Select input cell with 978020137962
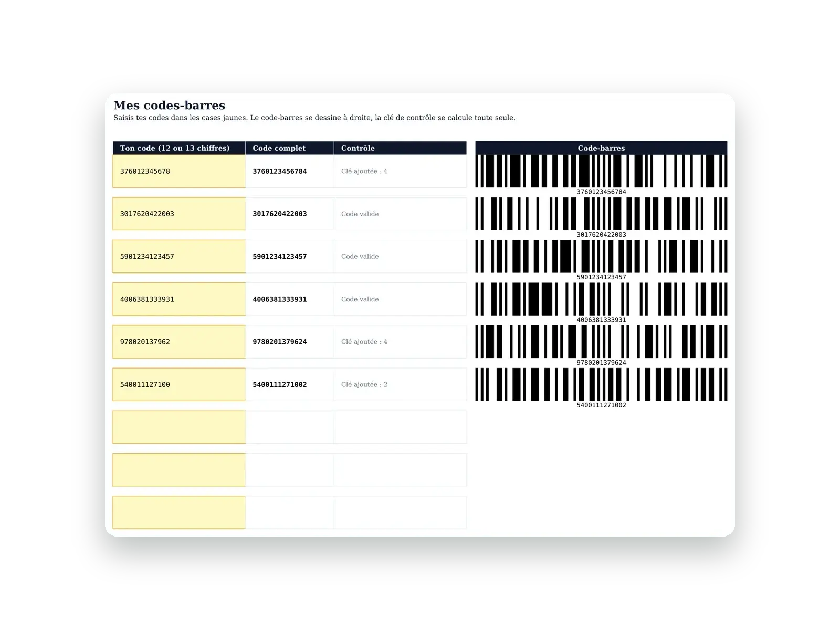Screen dimensions: 840x630 179,342
